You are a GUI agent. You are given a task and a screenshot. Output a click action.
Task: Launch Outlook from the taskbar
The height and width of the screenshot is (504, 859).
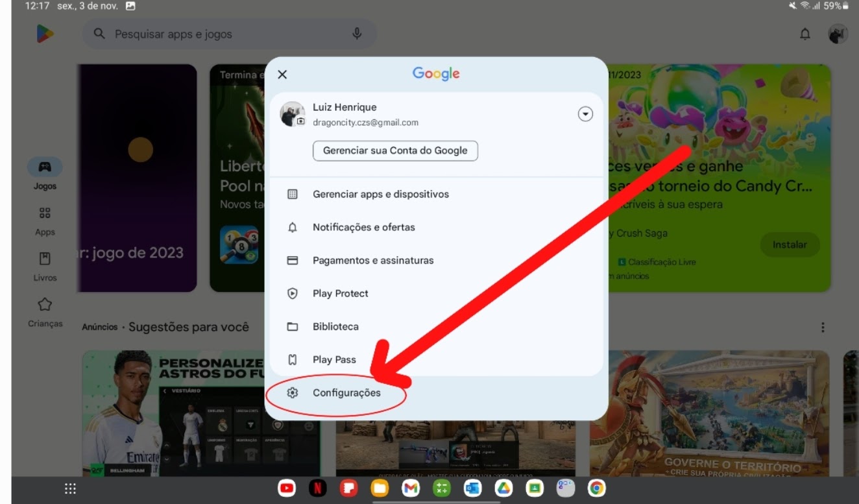click(473, 488)
